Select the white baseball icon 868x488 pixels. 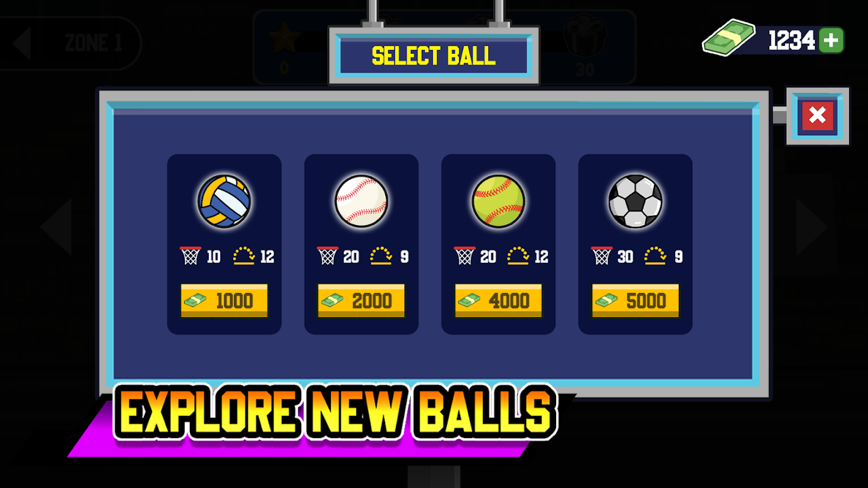click(361, 201)
